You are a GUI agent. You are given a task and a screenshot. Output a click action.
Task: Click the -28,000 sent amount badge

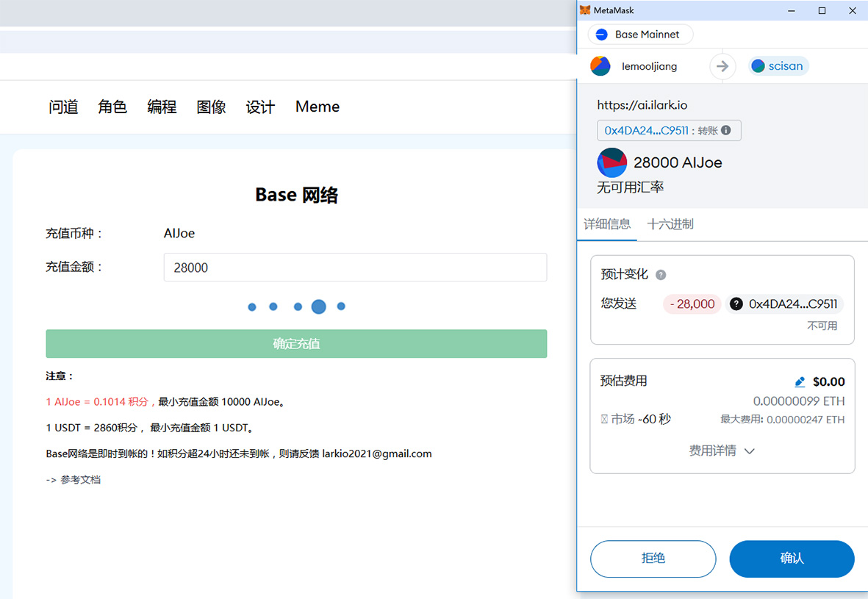(x=692, y=304)
